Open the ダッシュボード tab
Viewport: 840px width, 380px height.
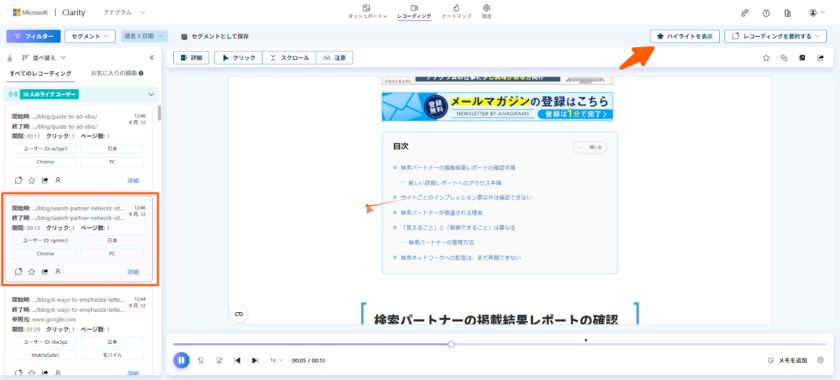pyautogui.click(x=367, y=12)
